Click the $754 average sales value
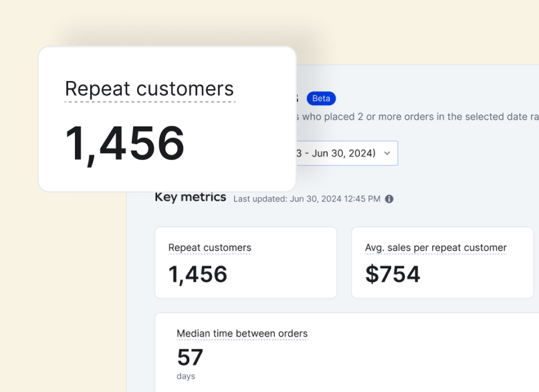 click(393, 274)
